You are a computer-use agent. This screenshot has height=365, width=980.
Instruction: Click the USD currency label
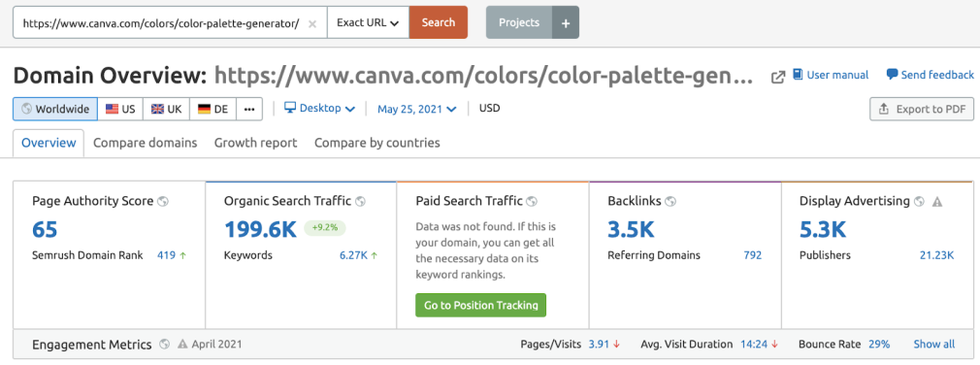click(x=489, y=108)
